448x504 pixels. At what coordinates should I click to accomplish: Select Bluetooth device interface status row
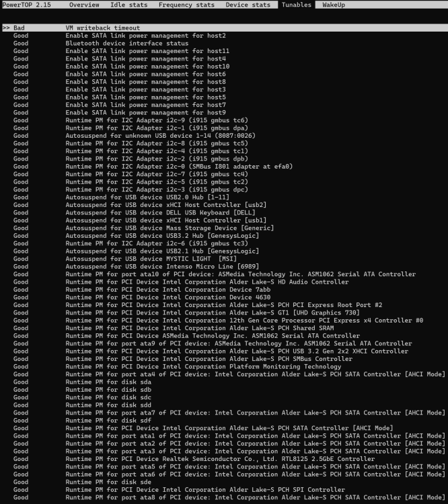[101, 43]
